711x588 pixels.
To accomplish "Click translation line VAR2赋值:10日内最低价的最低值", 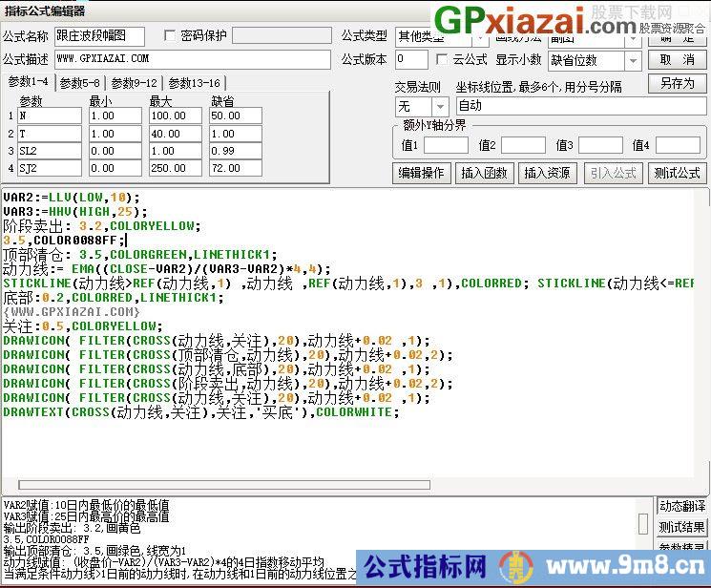I will tap(86, 505).
